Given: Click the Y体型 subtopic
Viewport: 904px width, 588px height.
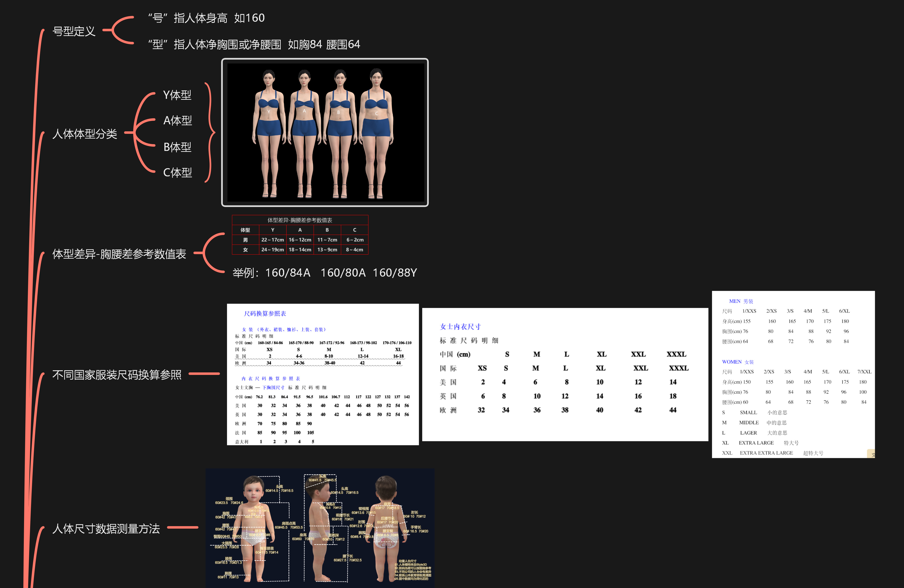Looking at the screenshot, I should point(177,95).
